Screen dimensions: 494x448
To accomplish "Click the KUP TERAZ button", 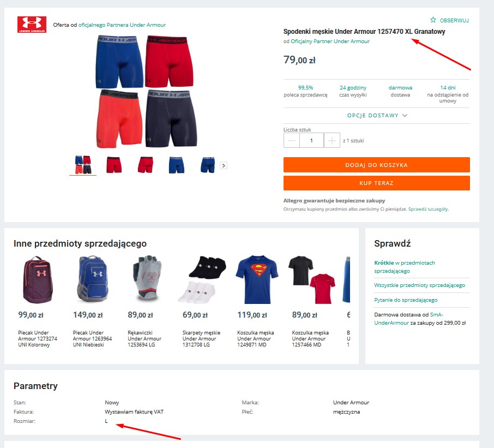I will [x=376, y=183].
